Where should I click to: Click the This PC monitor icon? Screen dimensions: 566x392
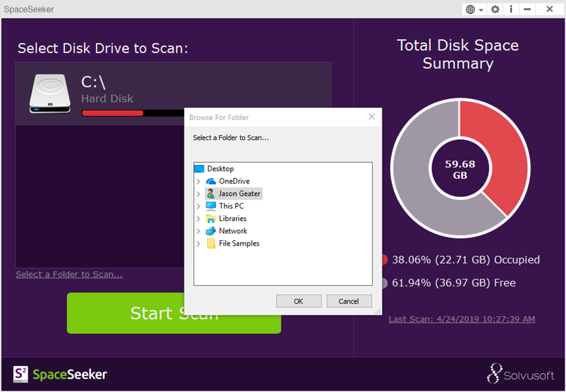211,206
